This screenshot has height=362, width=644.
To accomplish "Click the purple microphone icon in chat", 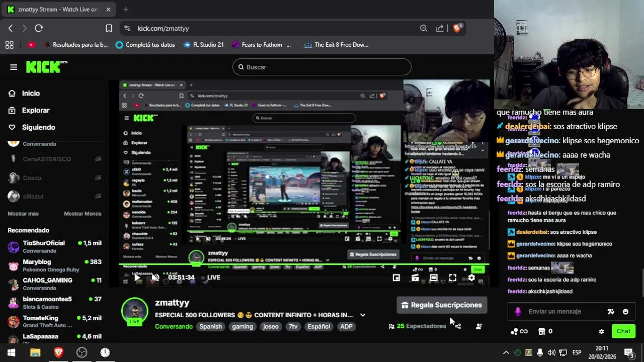I will pos(518,312).
